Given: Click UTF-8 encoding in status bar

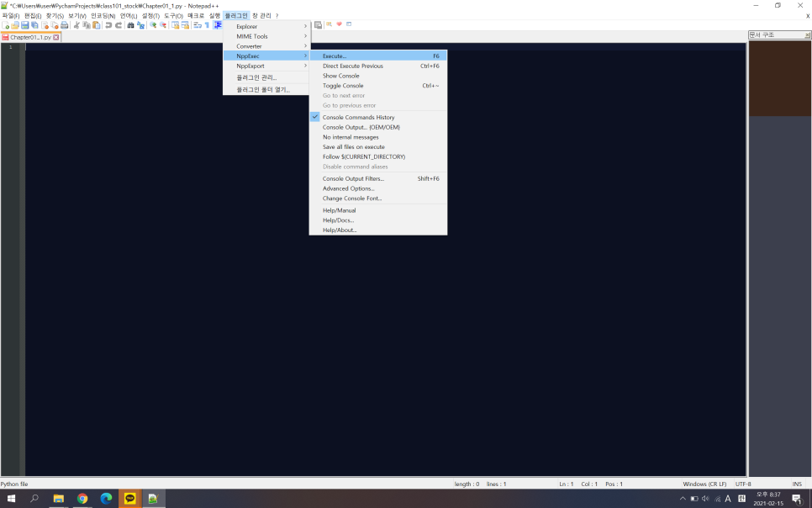Looking at the screenshot, I should point(743,484).
